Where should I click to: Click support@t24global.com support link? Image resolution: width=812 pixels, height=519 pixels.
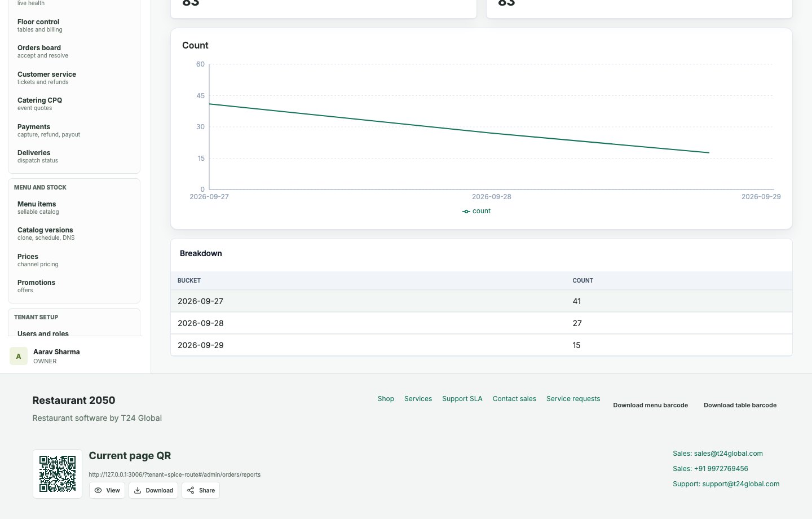tap(726, 484)
